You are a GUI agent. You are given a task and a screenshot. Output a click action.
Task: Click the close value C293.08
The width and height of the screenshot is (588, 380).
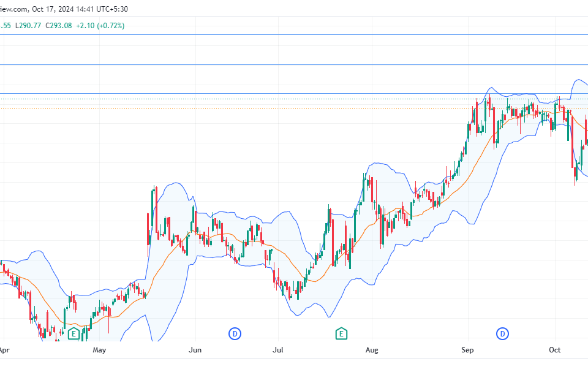59,26
